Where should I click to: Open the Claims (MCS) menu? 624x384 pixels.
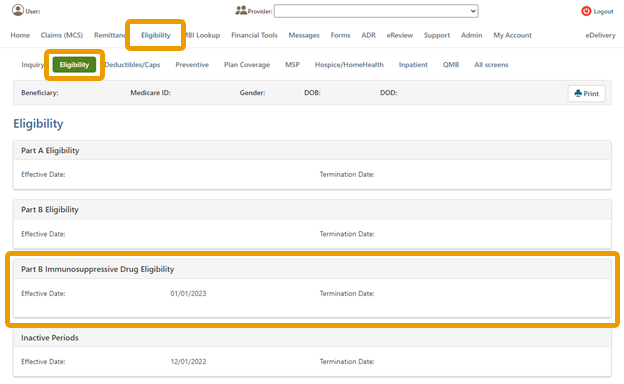(x=62, y=35)
